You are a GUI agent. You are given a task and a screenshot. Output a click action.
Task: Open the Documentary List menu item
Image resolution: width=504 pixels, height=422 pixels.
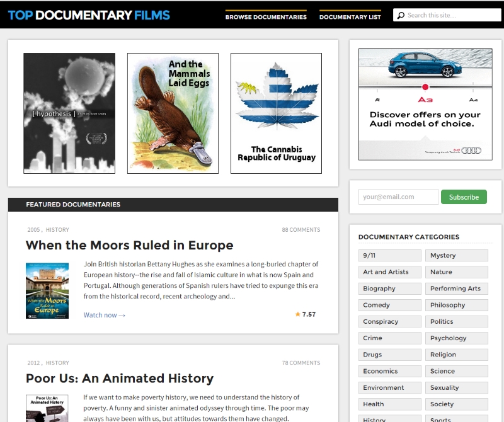350,17
